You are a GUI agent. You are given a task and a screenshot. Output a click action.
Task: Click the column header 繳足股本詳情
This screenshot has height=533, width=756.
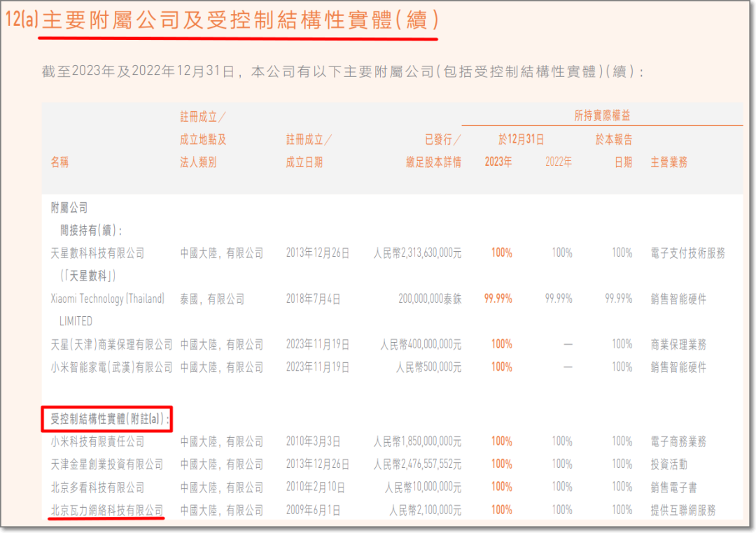(x=433, y=162)
